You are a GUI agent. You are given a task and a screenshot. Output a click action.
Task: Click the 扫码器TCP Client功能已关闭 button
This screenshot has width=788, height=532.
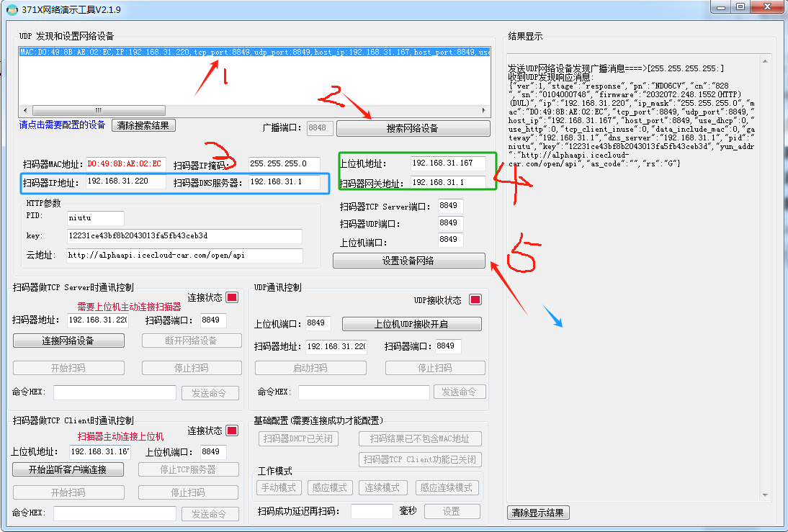click(420, 459)
